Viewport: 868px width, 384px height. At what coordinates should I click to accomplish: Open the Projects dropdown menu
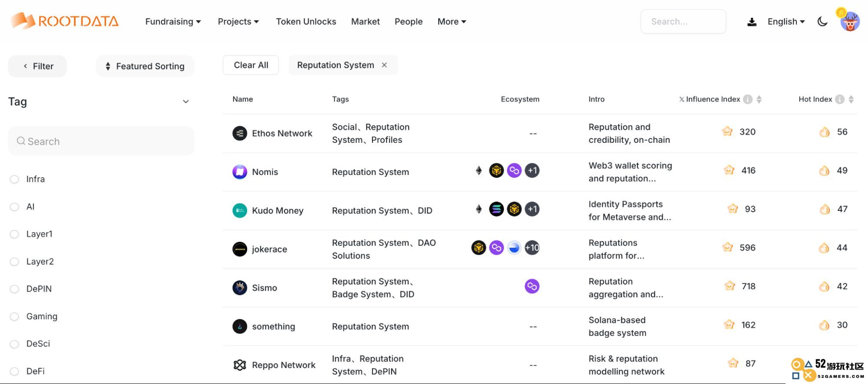point(238,22)
